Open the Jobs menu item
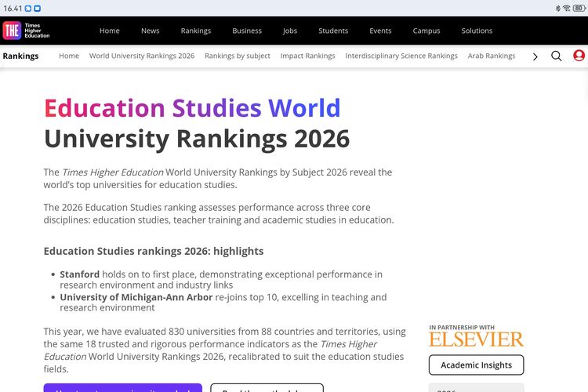 tap(290, 31)
